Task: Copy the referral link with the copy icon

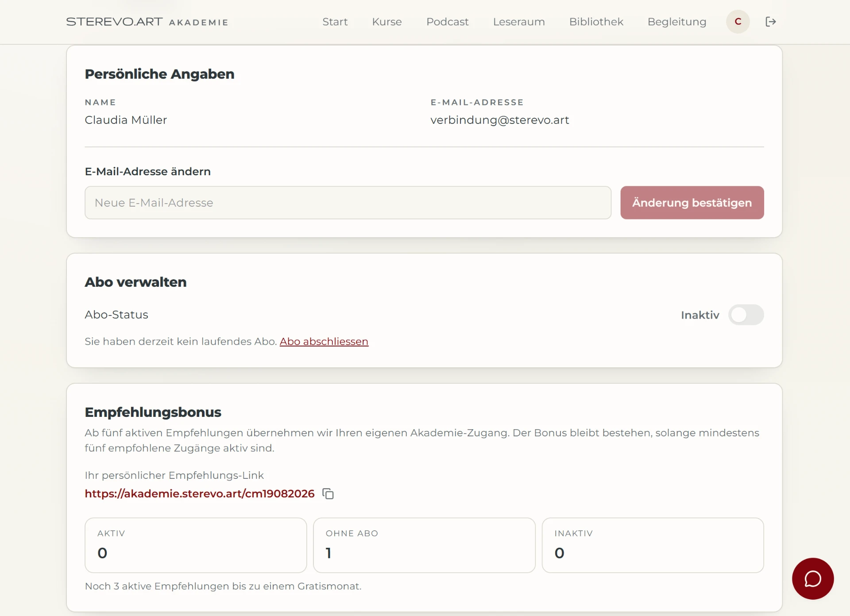Action: [328, 494]
